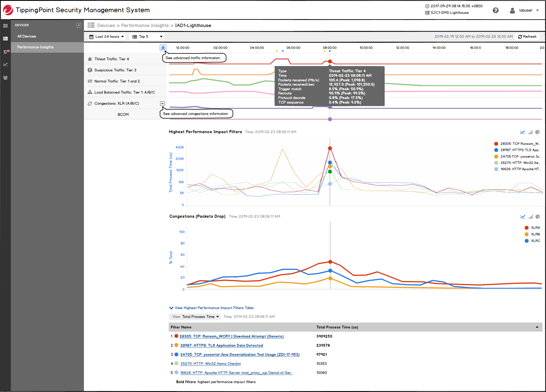Open the reports chart icon in sidebar
Image resolution: width=546 pixels, height=392 pixels.
tap(5, 64)
